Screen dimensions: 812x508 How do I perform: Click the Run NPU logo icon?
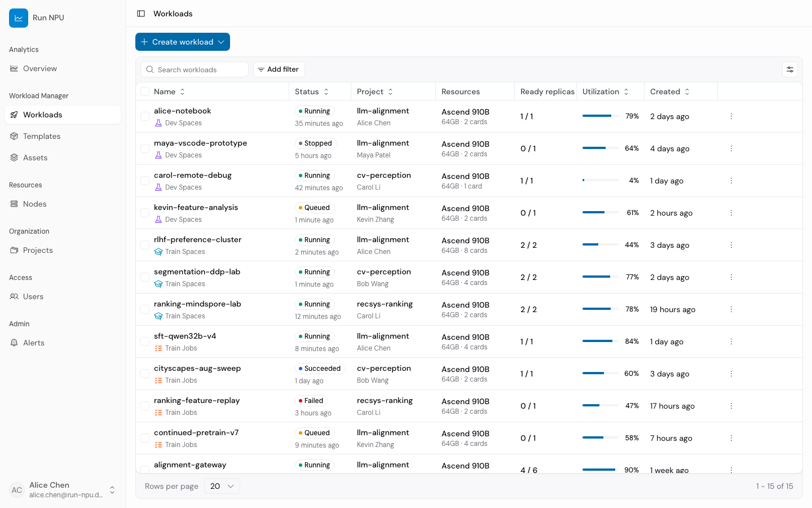(19, 18)
